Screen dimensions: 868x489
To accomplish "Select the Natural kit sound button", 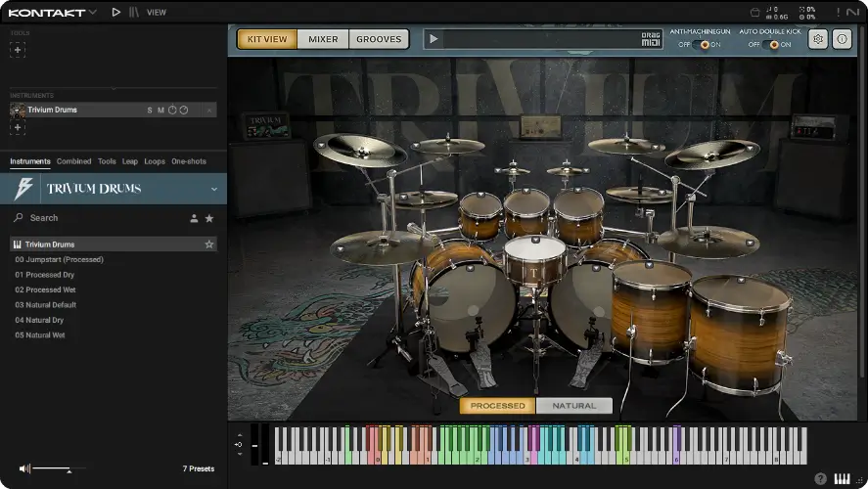I will pyautogui.click(x=573, y=406).
